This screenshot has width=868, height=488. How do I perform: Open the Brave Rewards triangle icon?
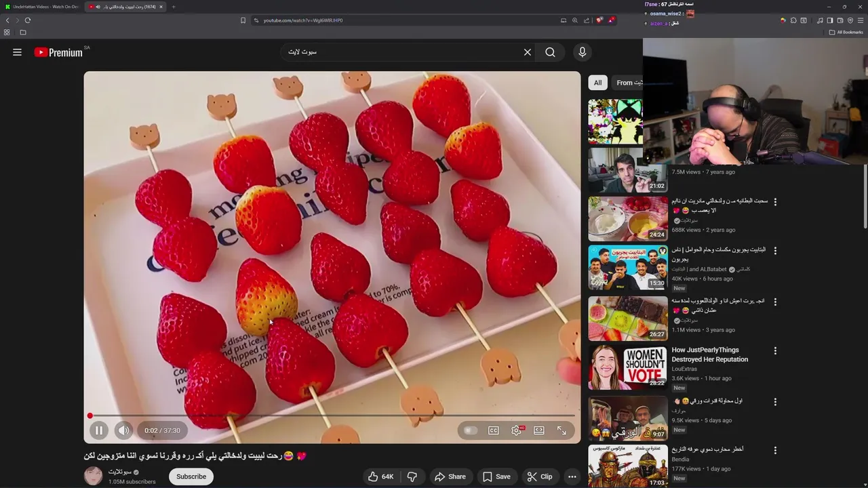pos(611,20)
